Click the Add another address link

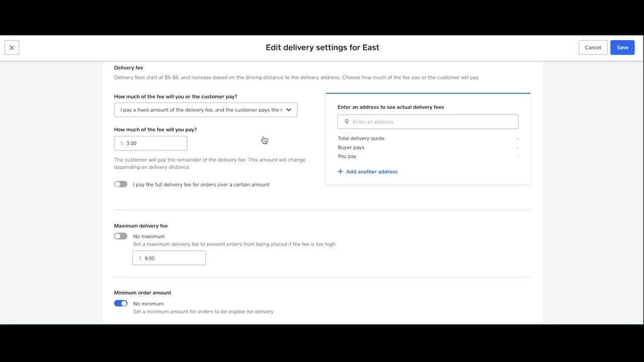(x=372, y=172)
